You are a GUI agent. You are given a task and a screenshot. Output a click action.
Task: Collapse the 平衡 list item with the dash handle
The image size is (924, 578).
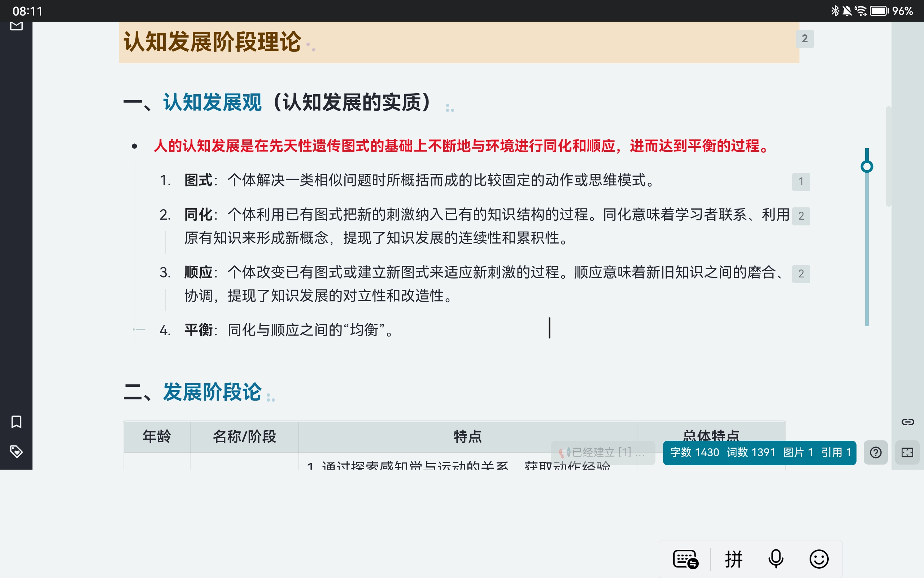(139, 329)
